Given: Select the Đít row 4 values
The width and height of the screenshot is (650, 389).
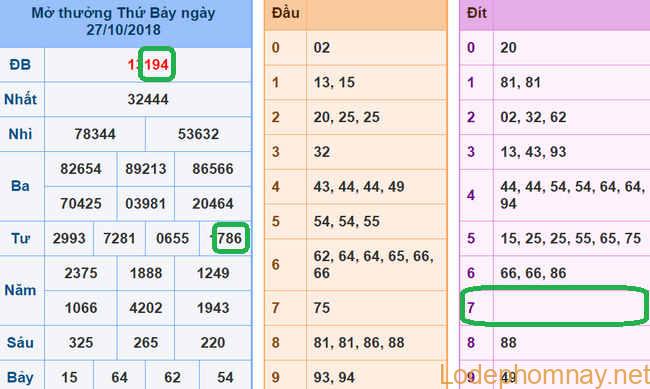Looking at the screenshot, I should pos(572,195).
